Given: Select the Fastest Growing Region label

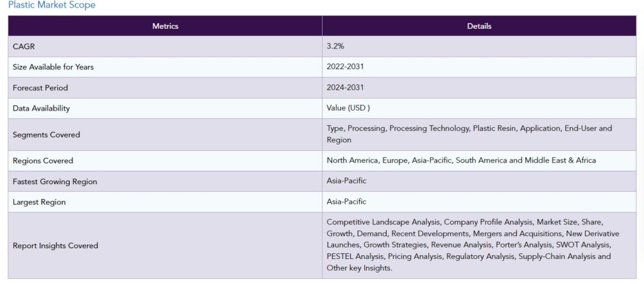Looking at the screenshot, I should [55, 182].
